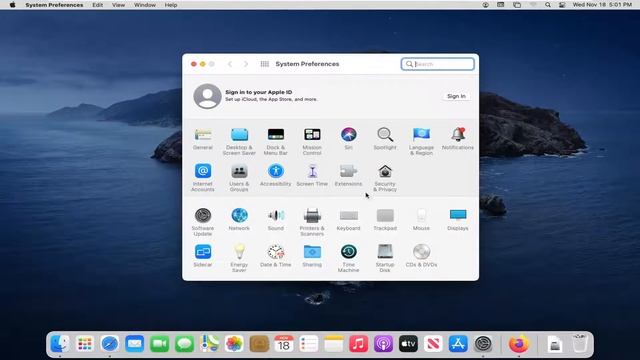640x360 pixels.
Task: Open Network preferences
Action: [239, 220]
